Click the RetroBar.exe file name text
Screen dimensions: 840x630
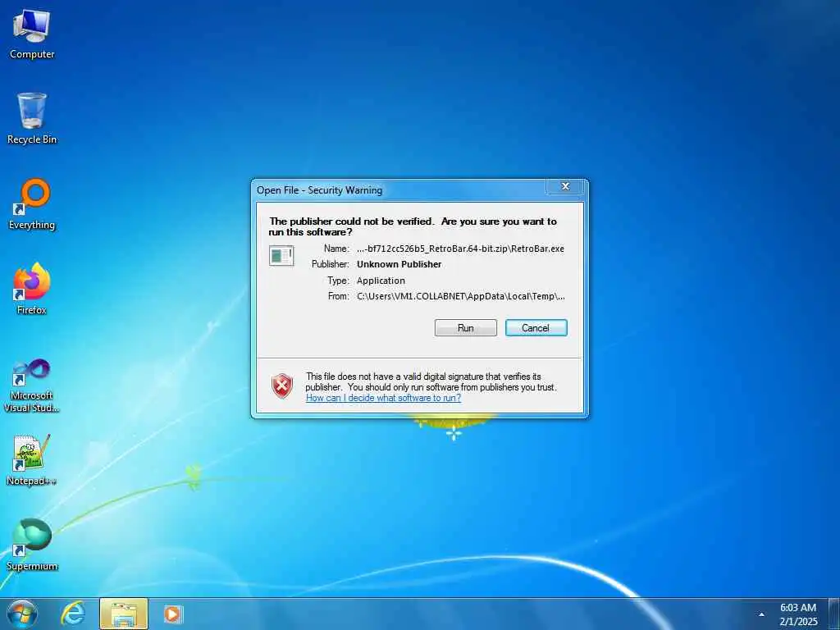coord(460,249)
